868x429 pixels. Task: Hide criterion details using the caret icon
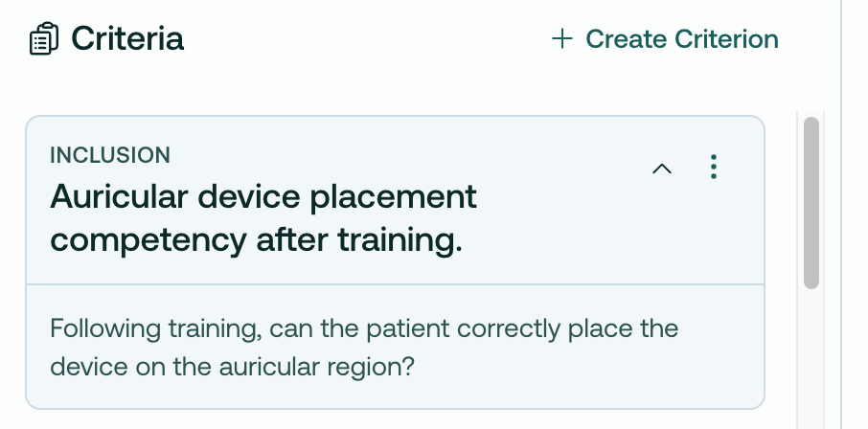(x=662, y=169)
